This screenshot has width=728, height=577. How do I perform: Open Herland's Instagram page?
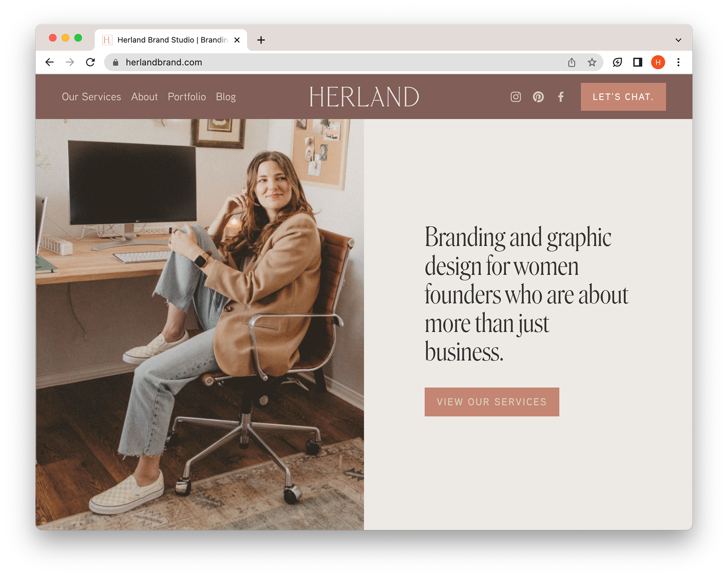coord(516,97)
